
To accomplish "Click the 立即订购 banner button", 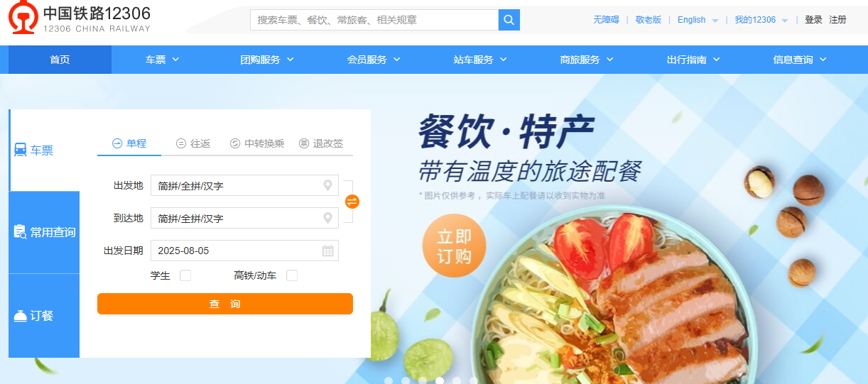I will tap(454, 246).
